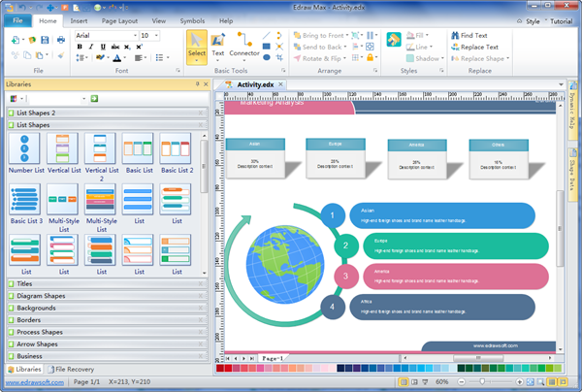Click the Find Text icon
Image resolution: width=582 pixels, height=392 pixels.
pyautogui.click(x=455, y=35)
